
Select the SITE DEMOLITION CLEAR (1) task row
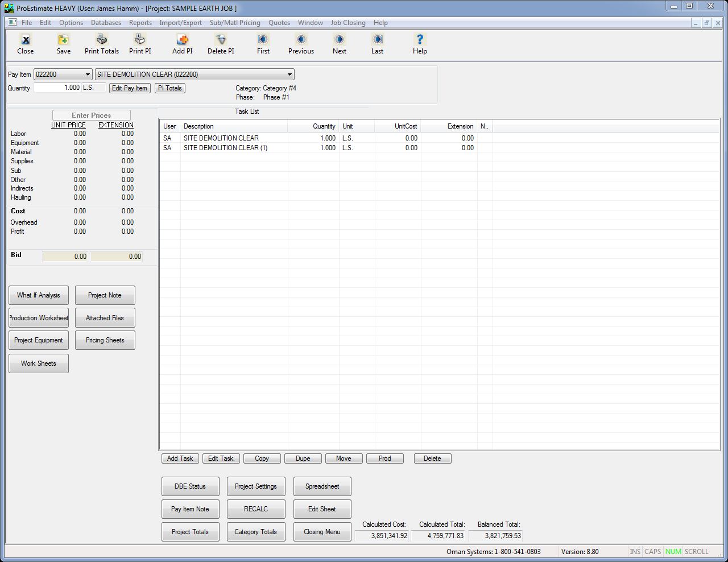pos(440,148)
